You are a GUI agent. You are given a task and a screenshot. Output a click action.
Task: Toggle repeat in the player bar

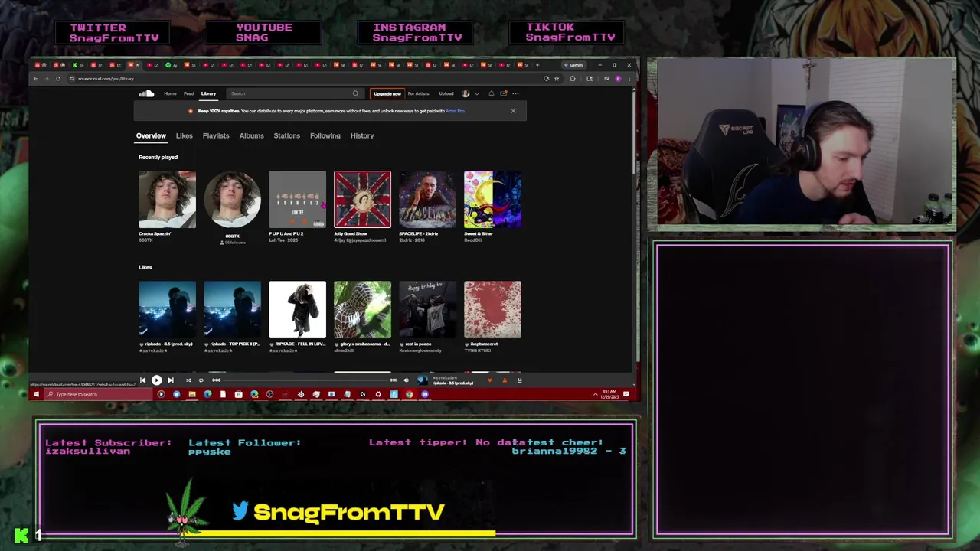(201, 380)
